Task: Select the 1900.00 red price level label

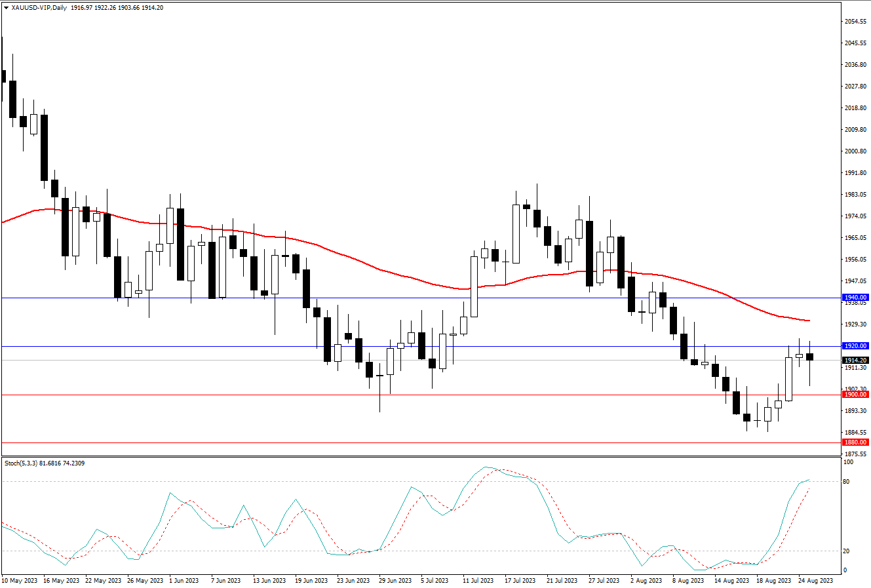Action: (x=856, y=394)
